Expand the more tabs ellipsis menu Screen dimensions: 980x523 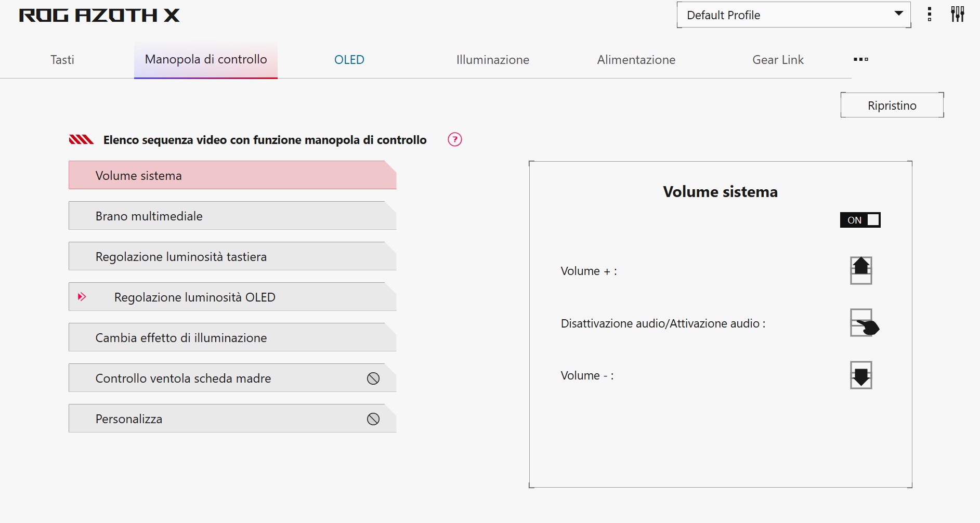(x=861, y=59)
